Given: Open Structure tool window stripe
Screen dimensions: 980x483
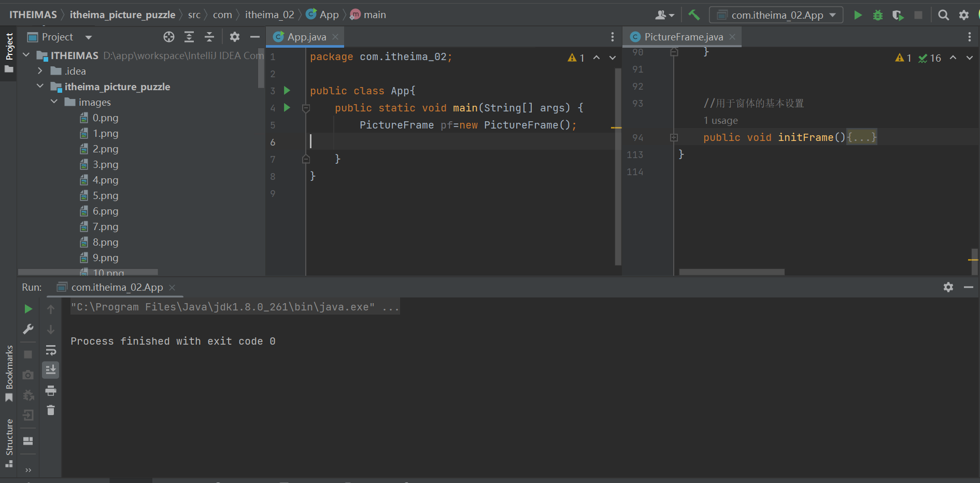Looking at the screenshot, I should 9,443.
